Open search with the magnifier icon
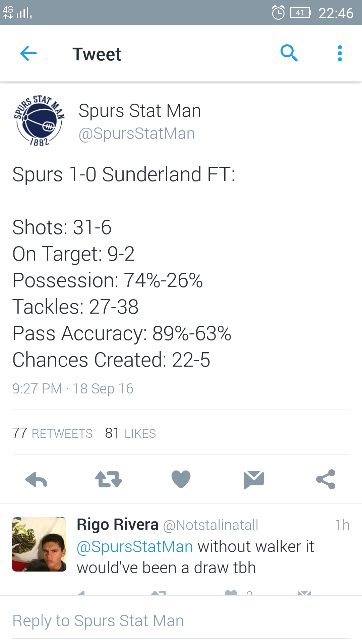 [289, 53]
